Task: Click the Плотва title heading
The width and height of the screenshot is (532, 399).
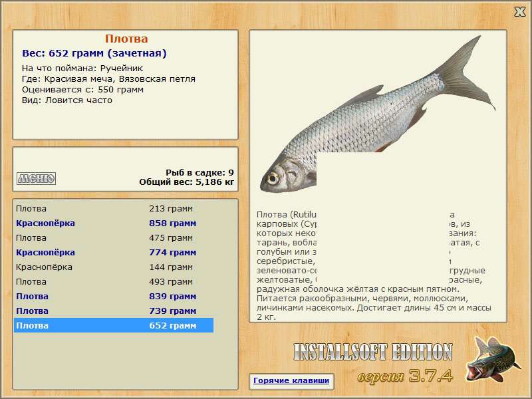Action: point(126,39)
